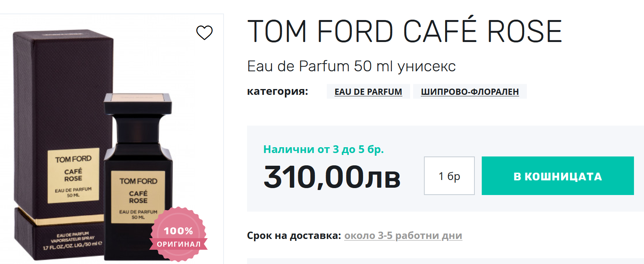Click the VAPORISATEUR SPRAY text on the box base
Screen dimensions: 644x264
coord(72,239)
